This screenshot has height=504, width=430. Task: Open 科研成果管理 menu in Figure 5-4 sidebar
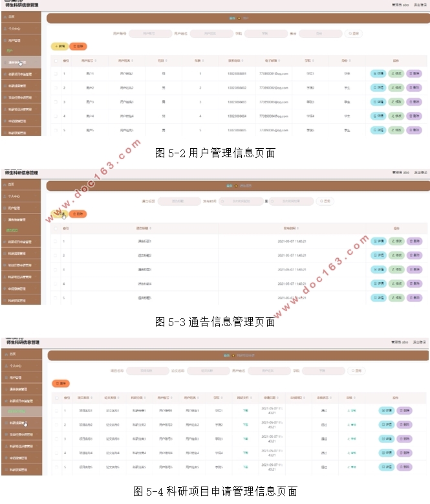[x=21, y=423]
